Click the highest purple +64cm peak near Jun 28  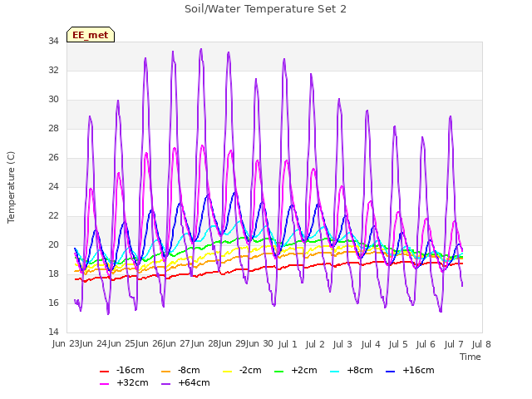(201, 49)
